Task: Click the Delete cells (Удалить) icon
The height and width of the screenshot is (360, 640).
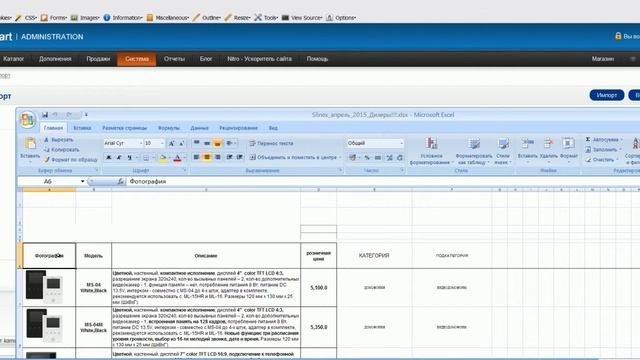Action: click(548, 143)
